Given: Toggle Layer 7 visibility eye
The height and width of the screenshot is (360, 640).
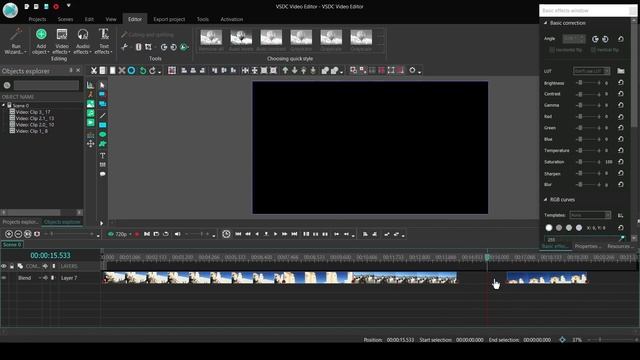Looking at the screenshot, I should (4, 278).
